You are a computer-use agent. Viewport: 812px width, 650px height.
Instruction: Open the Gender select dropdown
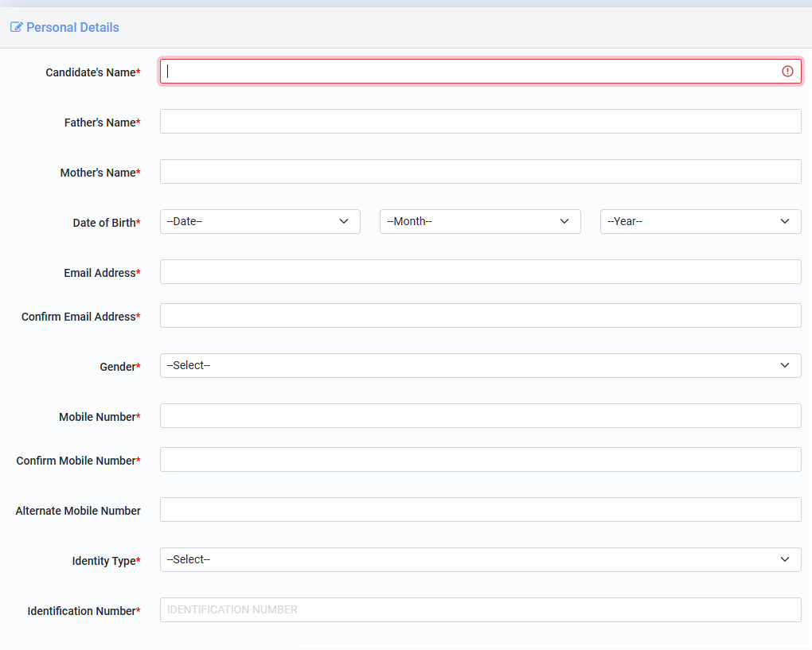(x=480, y=366)
